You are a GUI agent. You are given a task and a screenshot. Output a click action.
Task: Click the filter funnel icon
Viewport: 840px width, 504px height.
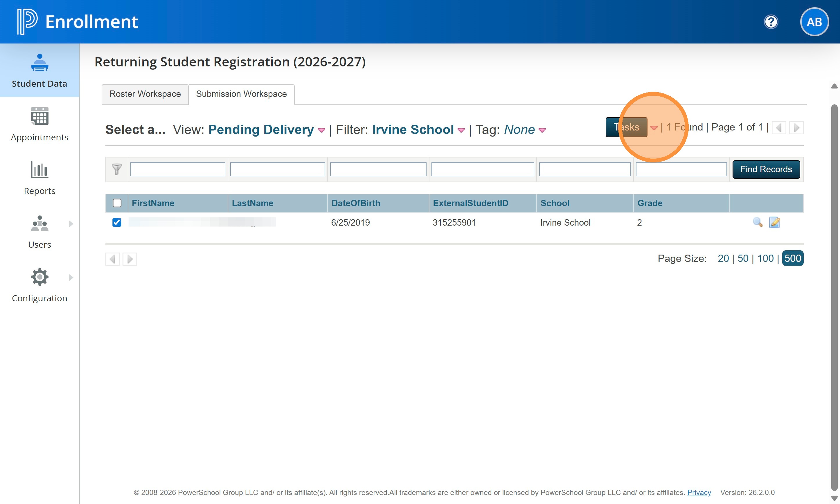pos(117,169)
